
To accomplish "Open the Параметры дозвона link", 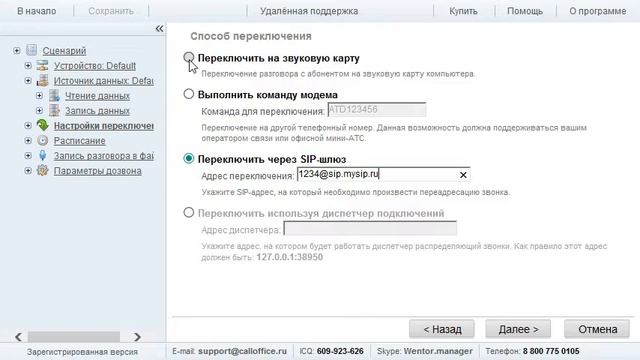I will pyautogui.click(x=98, y=171).
